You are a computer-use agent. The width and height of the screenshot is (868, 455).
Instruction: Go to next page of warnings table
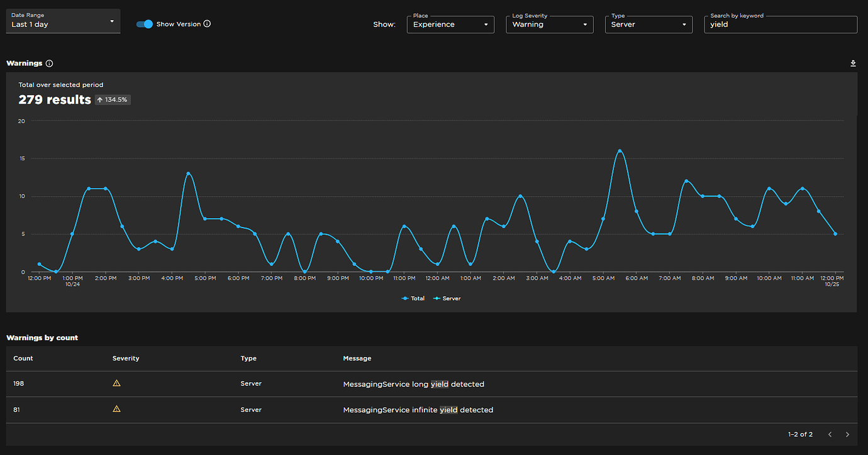point(847,434)
